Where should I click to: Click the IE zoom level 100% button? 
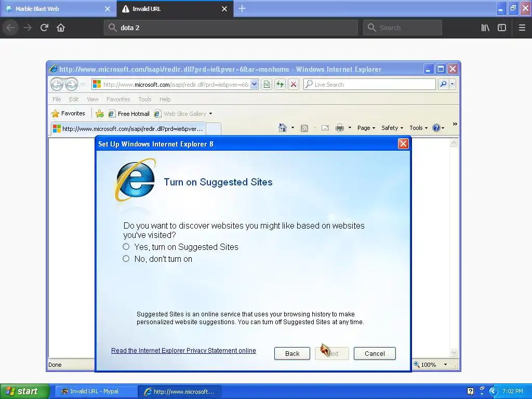click(x=425, y=364)
